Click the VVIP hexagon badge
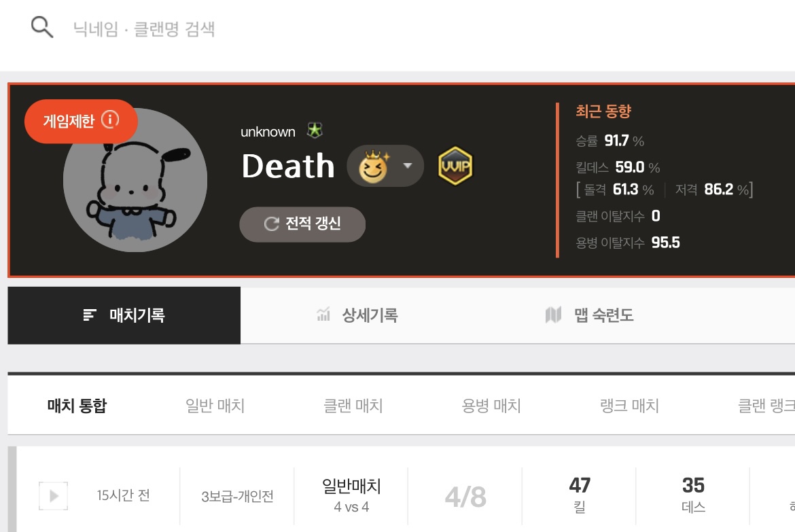The image size is (795, 532). pos(455,166)
